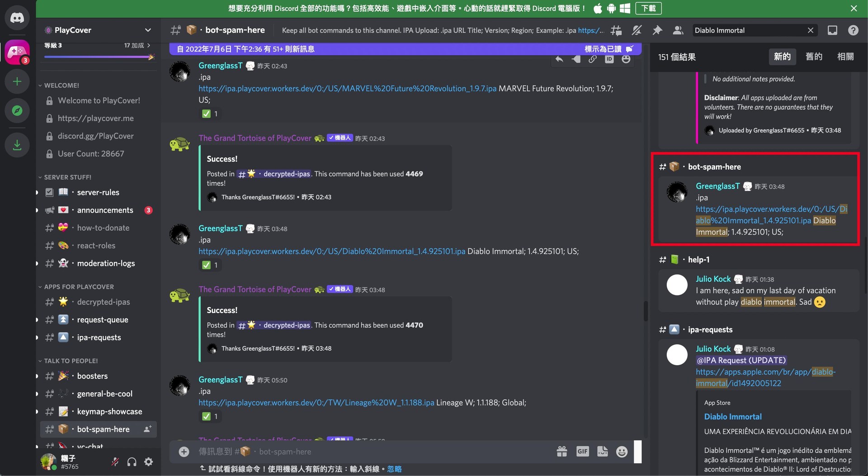Click 標示為已讀 mark as read button
The width and height of the screenshot is (868, 476).
[609, 49]
